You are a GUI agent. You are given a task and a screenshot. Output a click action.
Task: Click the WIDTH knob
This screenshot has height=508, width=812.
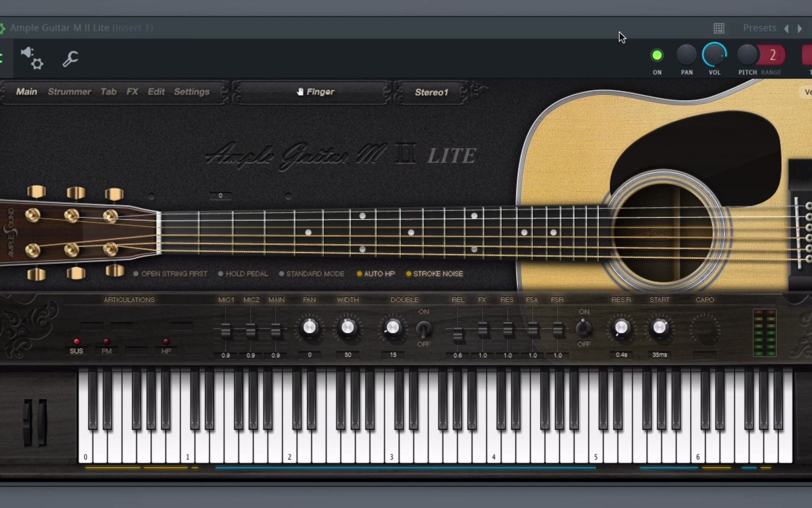point(348,327)
